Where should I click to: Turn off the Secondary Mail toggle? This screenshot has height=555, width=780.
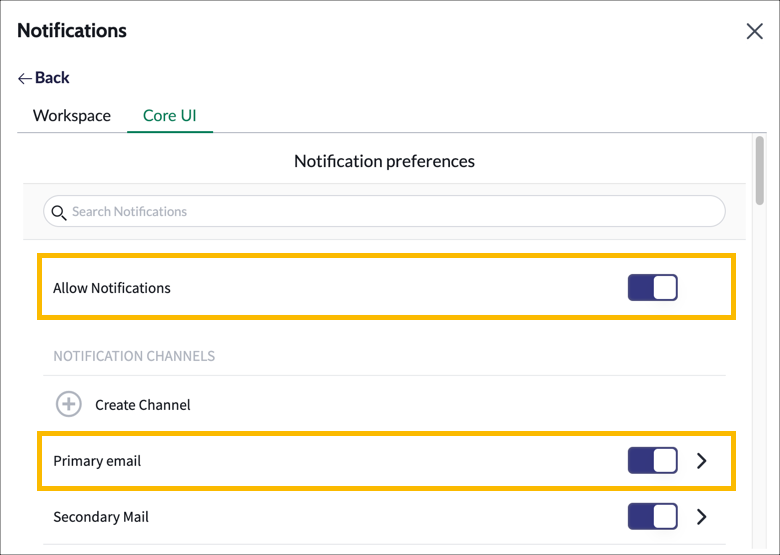coord(652,516)
